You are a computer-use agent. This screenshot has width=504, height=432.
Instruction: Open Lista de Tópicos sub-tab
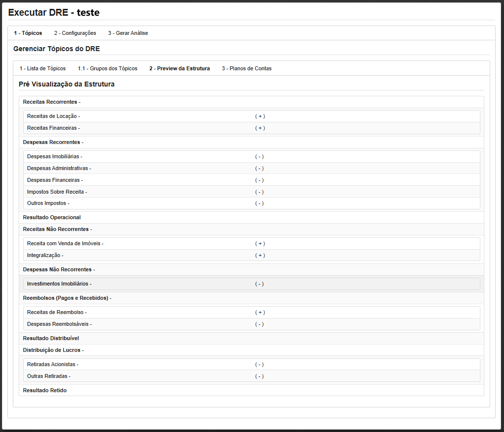click(x=42, y=68)
